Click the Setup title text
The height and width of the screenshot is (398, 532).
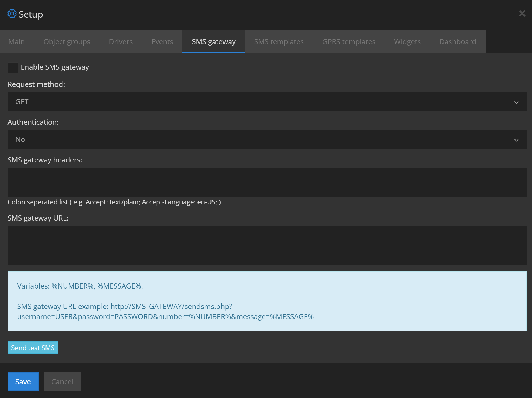[x=31, y=14]
